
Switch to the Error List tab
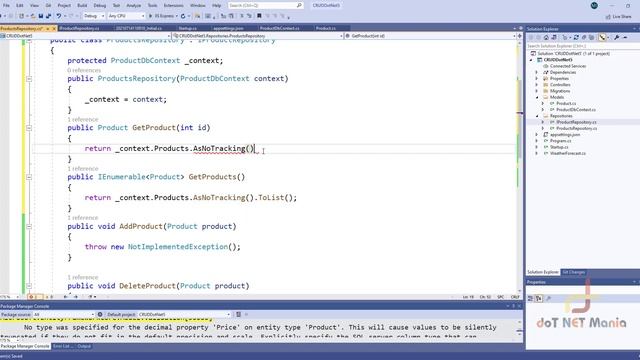pos(62,347)
